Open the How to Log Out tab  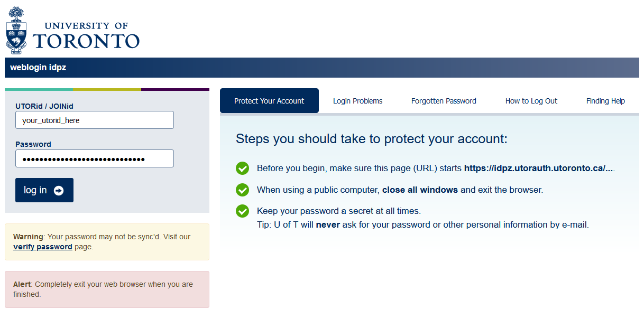531,101
